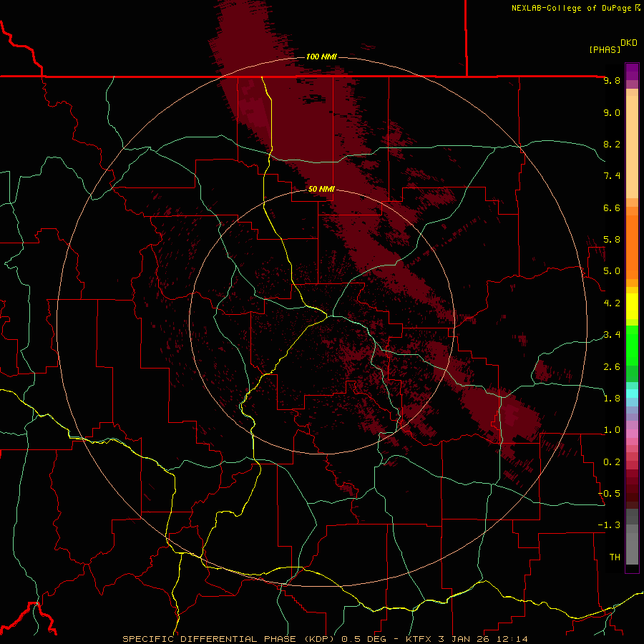This screenshot has width=644, height=644.
Task: Click the 3.4 legend value
Action: pos(612,335)
